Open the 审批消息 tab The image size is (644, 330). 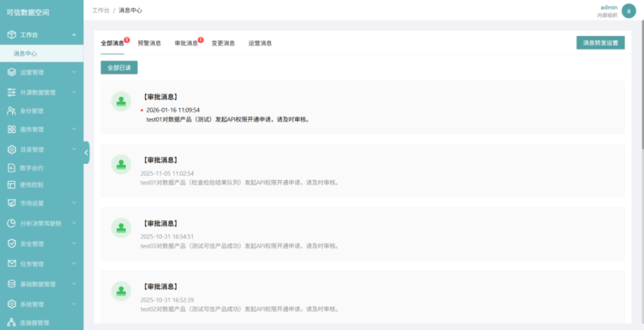[x=186, y=43]
